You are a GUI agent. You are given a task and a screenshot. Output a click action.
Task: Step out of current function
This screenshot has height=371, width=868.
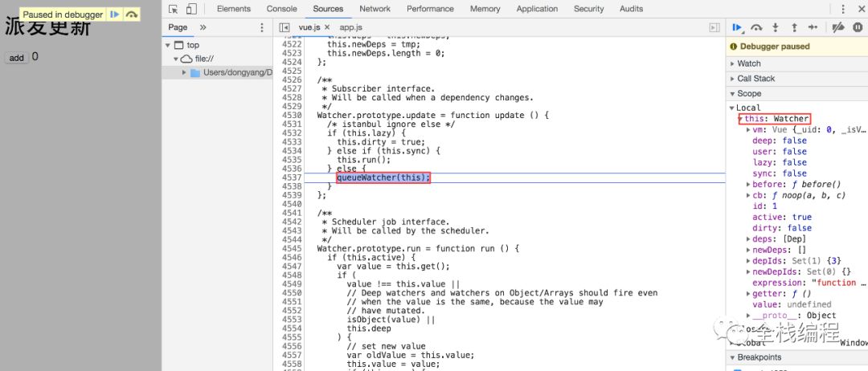tap(794, 27)
